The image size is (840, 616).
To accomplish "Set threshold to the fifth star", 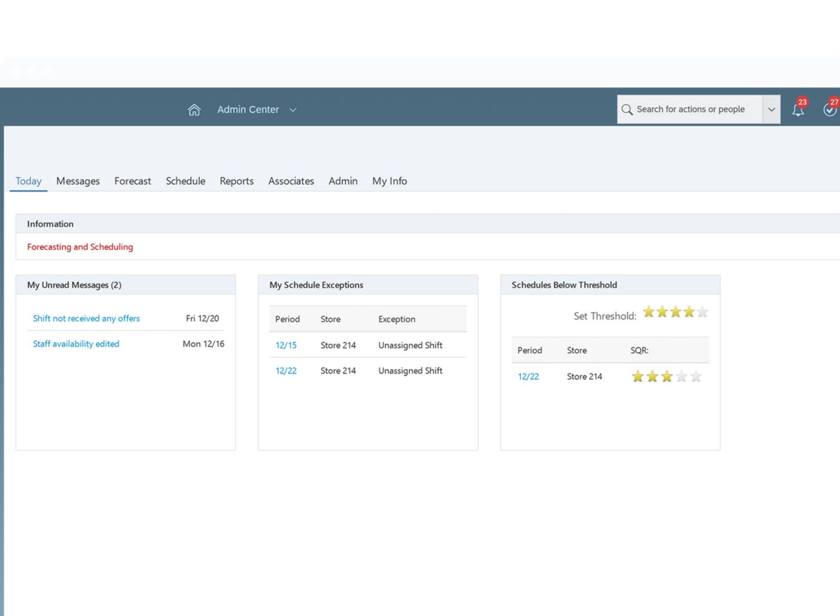I will coord(702,312).
